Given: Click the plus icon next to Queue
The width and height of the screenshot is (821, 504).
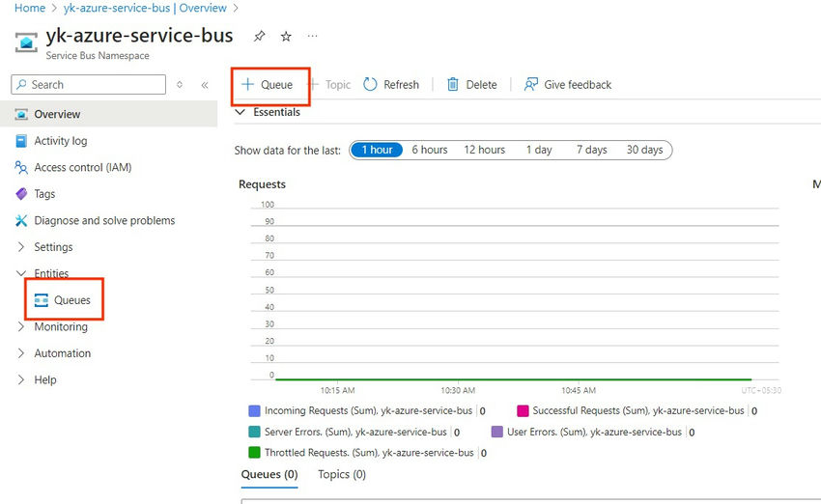Looking at the screenshot, I should (247, 84).
